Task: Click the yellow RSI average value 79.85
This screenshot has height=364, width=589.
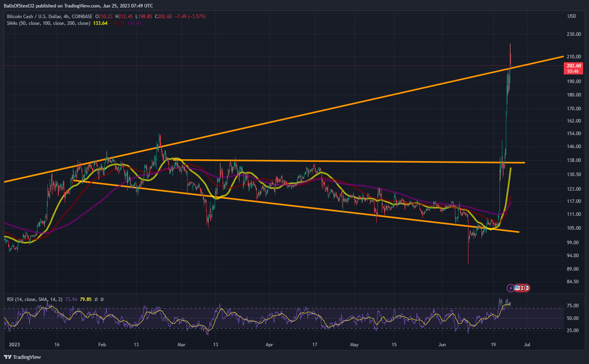Action: [x=85, y=299]
